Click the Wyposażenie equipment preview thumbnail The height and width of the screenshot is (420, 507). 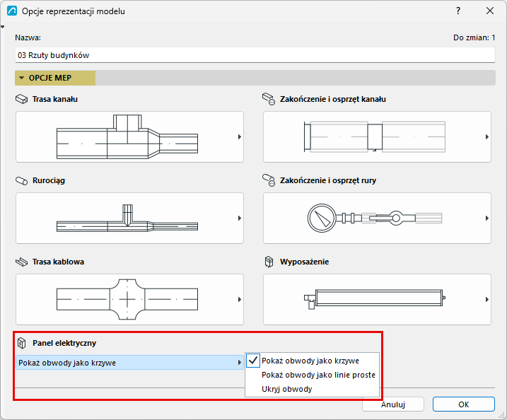coord(377,299)
